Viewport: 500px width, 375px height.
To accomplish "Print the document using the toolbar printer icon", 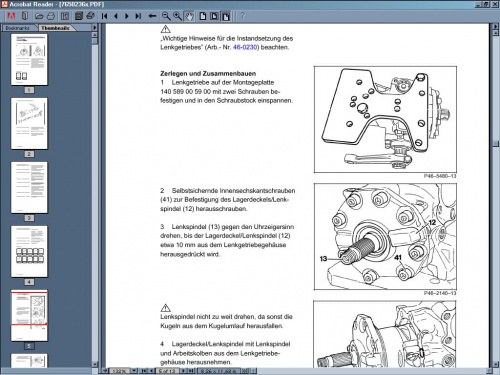I will pos(51,16).
